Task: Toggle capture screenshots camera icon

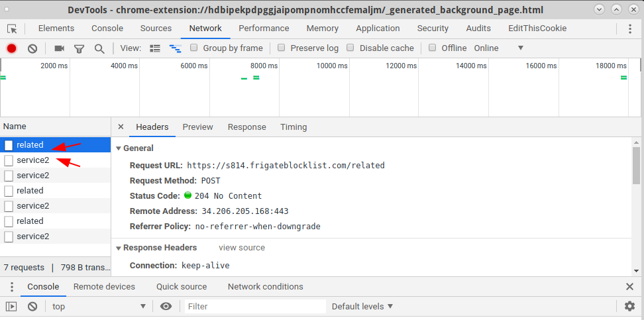Action: [x=60, y=48]
